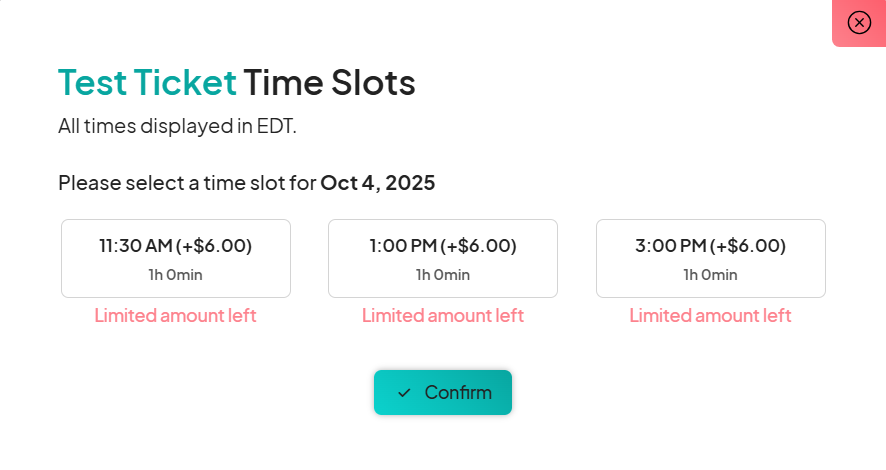Close the time slots dialog with X icon
The width and height of the screenshot is (886, 470).
pos(859,23)
